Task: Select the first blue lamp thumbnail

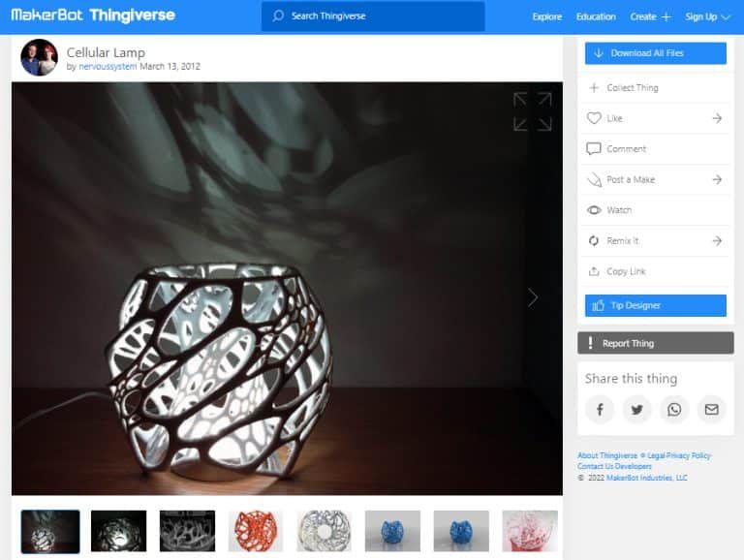Action: click(x=392, y=531)
